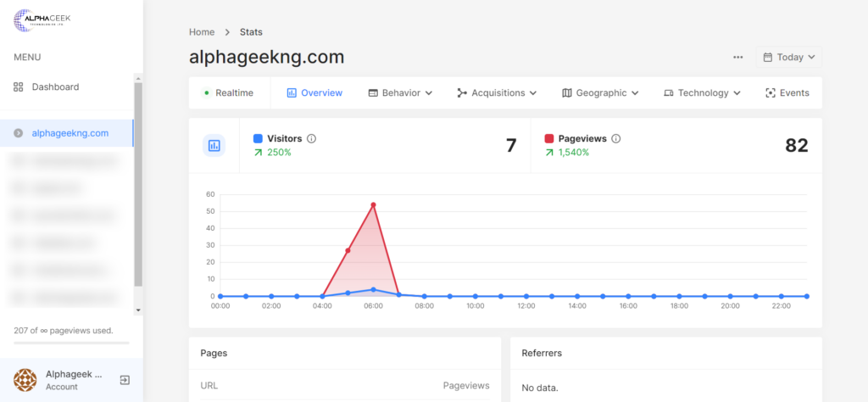Switch to the Realtime tab
This screenshot has height=402, width=868.
229,93
